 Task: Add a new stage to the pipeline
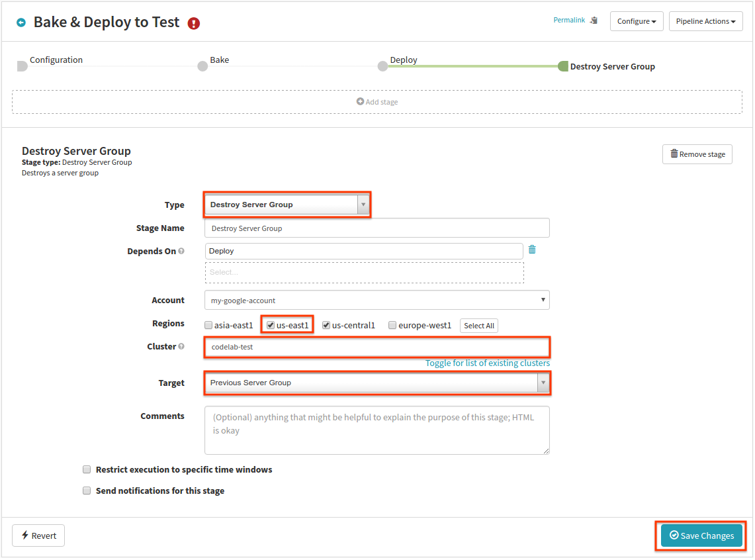pyautogui.click(x=377, y=101)
